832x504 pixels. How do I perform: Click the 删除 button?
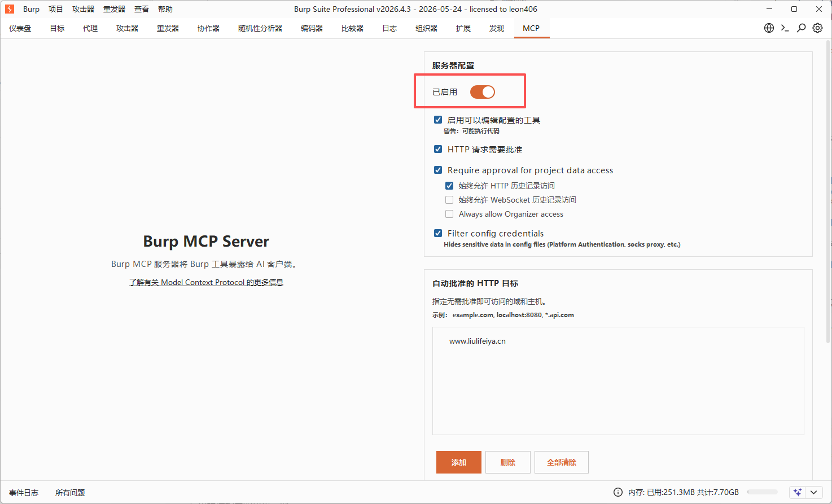(508, 462)
